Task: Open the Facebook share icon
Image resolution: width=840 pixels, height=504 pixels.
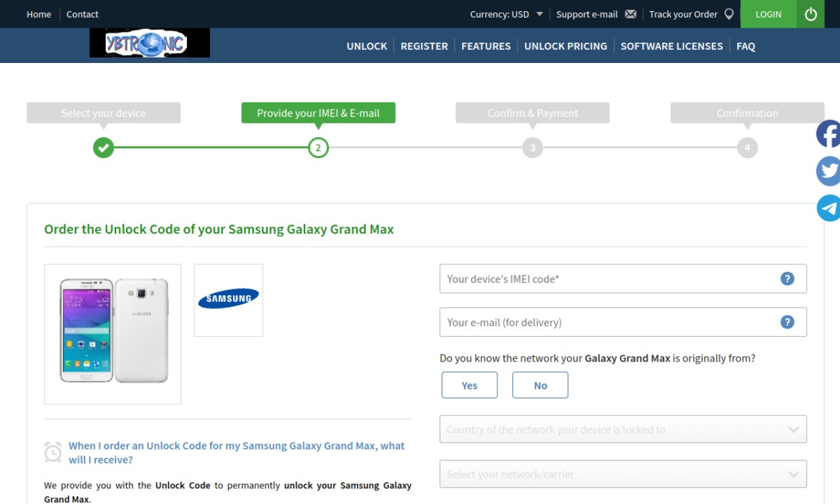Action: [x=828, y=134]
